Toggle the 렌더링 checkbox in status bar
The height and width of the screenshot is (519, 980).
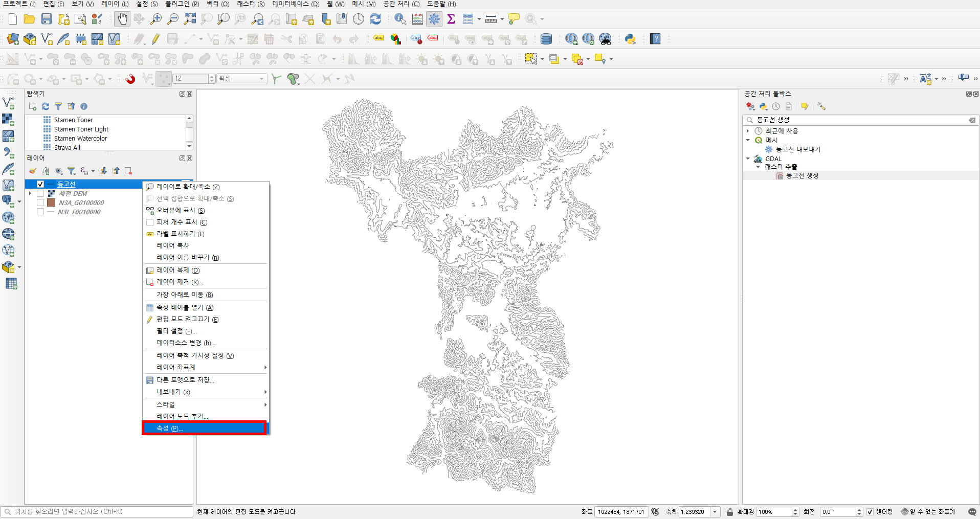click(x=870, y=512)
